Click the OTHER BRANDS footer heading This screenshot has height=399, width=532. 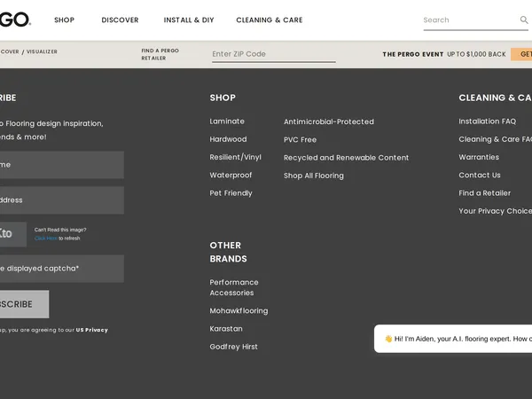click(x=228, y=252)
